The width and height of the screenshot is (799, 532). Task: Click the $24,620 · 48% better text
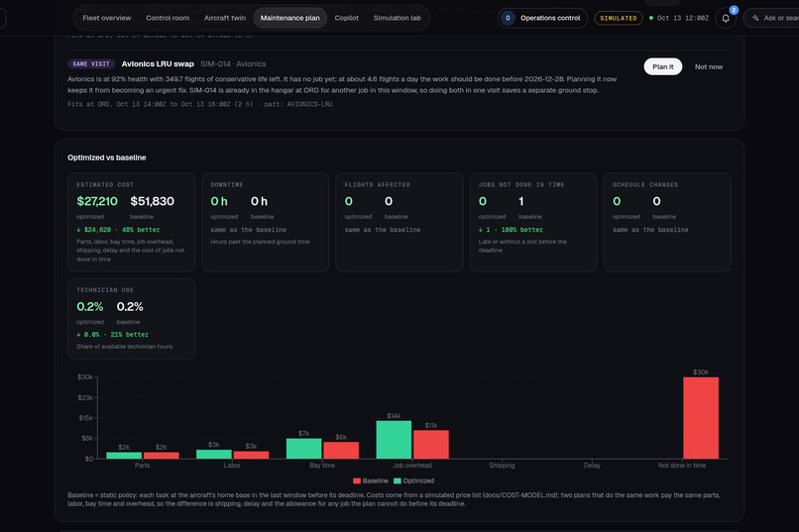(118, 230)
